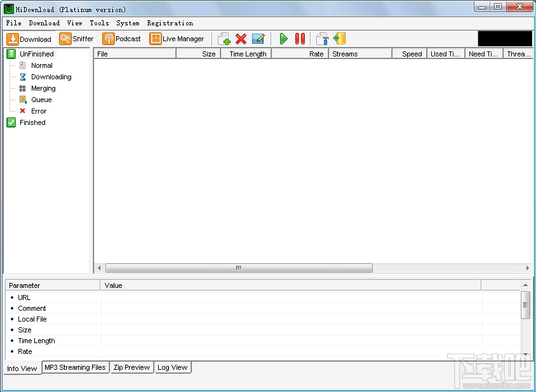The image size is (536, 392).
Task: Open the URL Sniffer tool
Action: pyautogui.click(x=76, y=39)
